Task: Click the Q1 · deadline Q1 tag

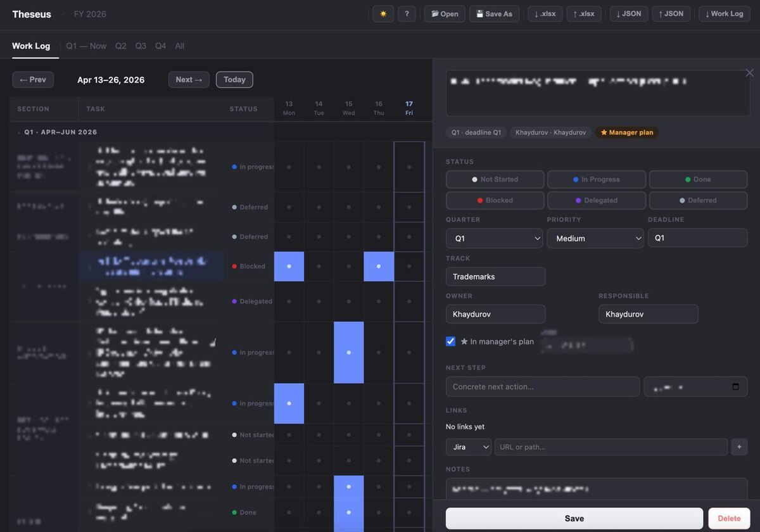Action: coord(476,132)
